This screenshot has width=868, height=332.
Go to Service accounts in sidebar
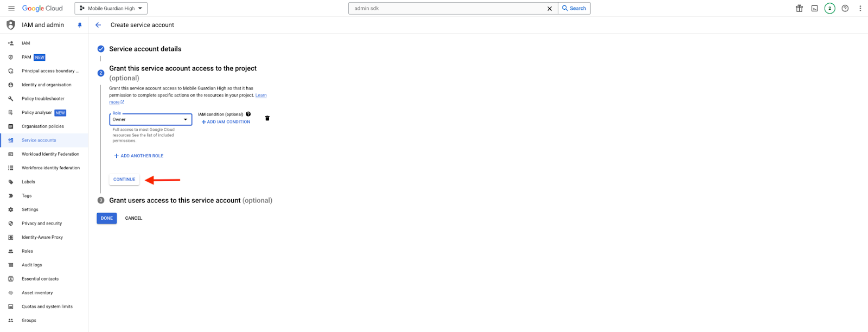click(x=39, y=140)
